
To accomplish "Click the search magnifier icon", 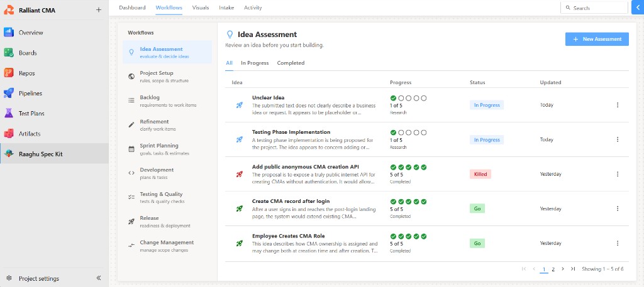I will point(568,8).
